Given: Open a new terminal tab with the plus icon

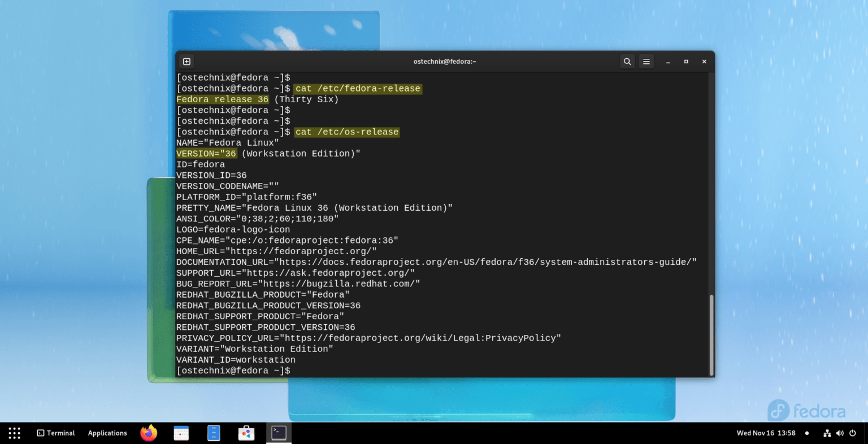Looking at the screenshot, I should [186, 61].
